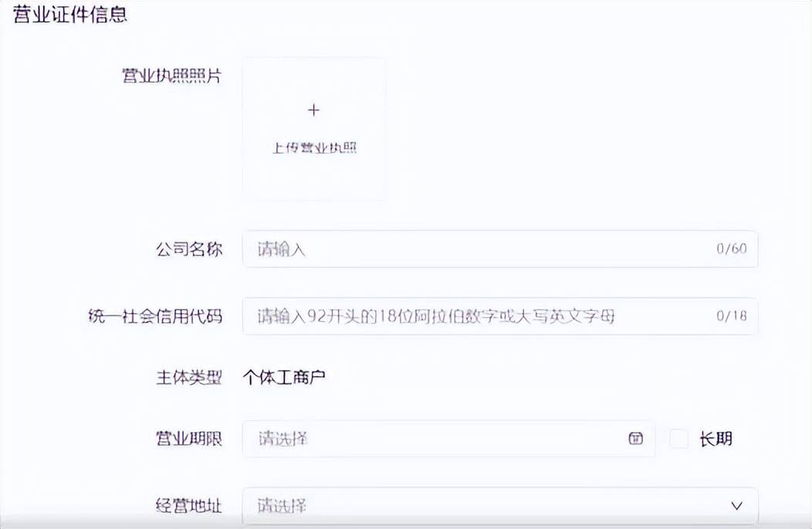Click the 统一社会信用代码 input field
The image size is (812, 529).
(x=463, y=316)
